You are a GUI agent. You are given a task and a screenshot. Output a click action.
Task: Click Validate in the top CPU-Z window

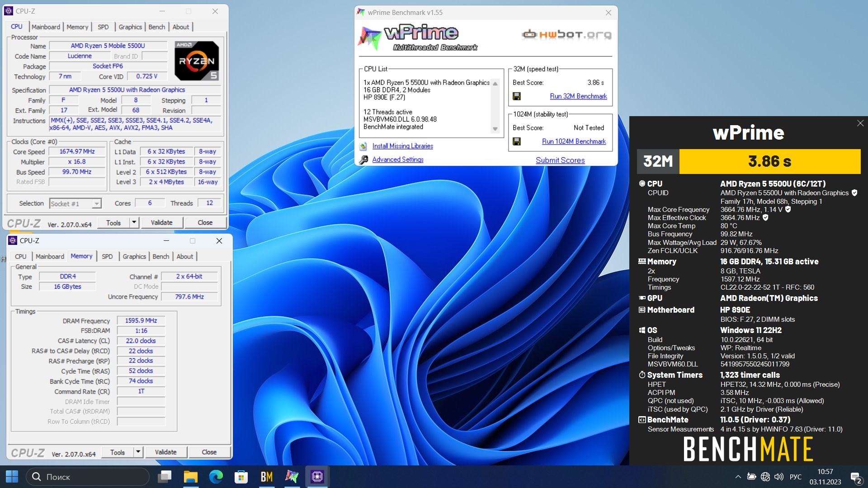161,222
